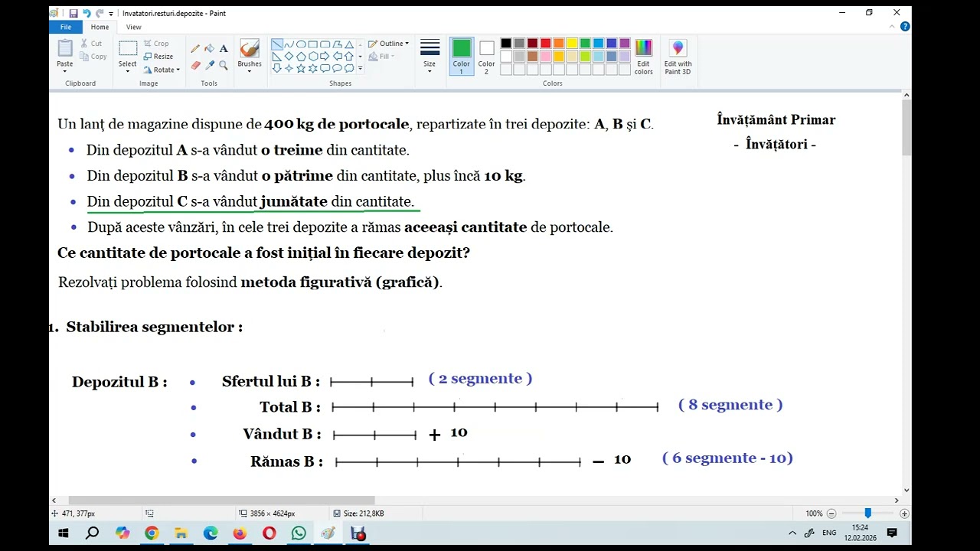Click the rectangular selection box icon

pyautogui.click(x=128, y=49)
